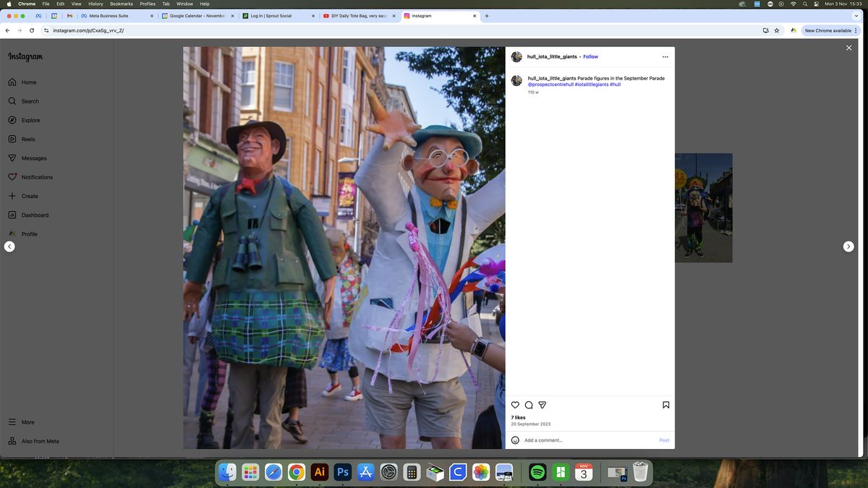This screenshot has height=488, width=868.
Task: Switch to Google Calendar tab
Action: [x=197, y=16]
